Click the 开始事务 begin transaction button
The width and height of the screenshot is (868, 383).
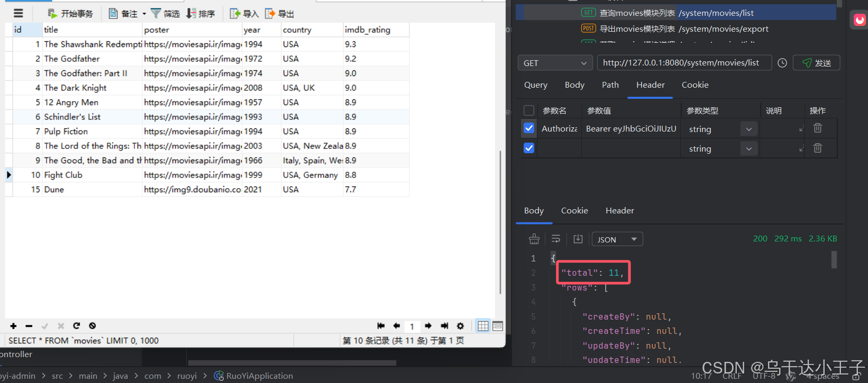(x=70, y=14)
